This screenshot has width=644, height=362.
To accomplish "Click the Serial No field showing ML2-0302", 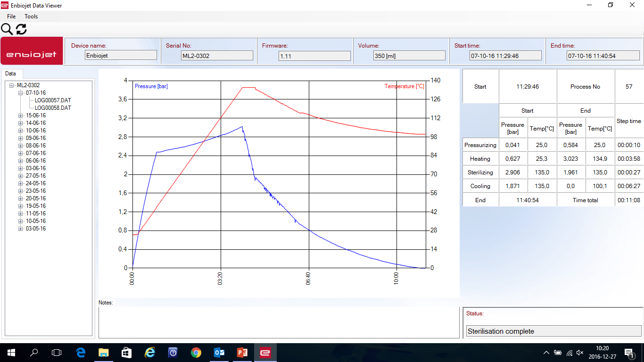I will pos(216,56).
